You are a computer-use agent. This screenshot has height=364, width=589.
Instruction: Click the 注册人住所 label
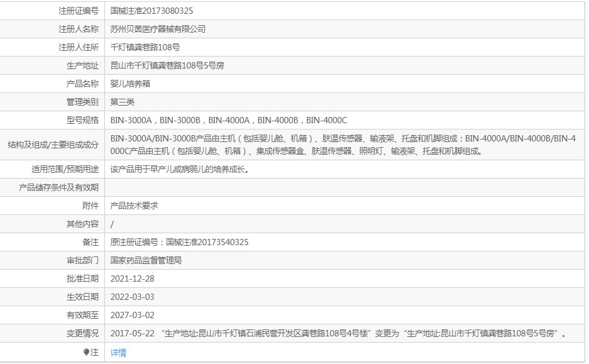point(79,47)
